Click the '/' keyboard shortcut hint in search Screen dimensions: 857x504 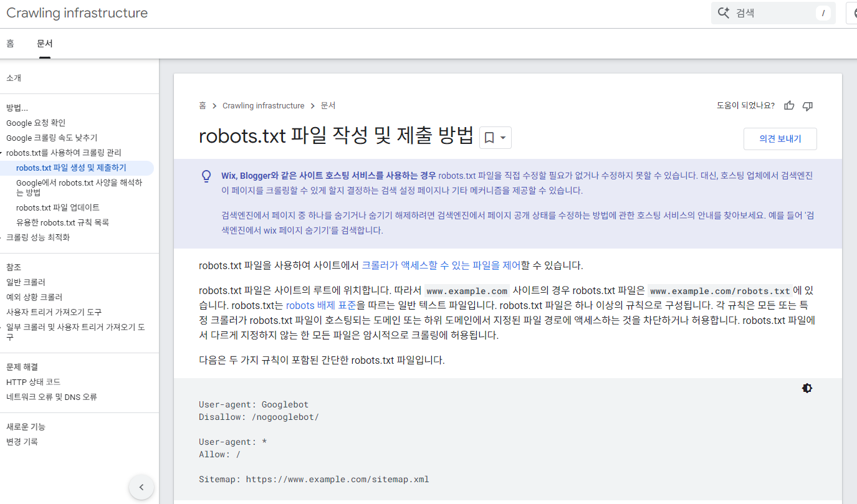[x=823, y=13]
